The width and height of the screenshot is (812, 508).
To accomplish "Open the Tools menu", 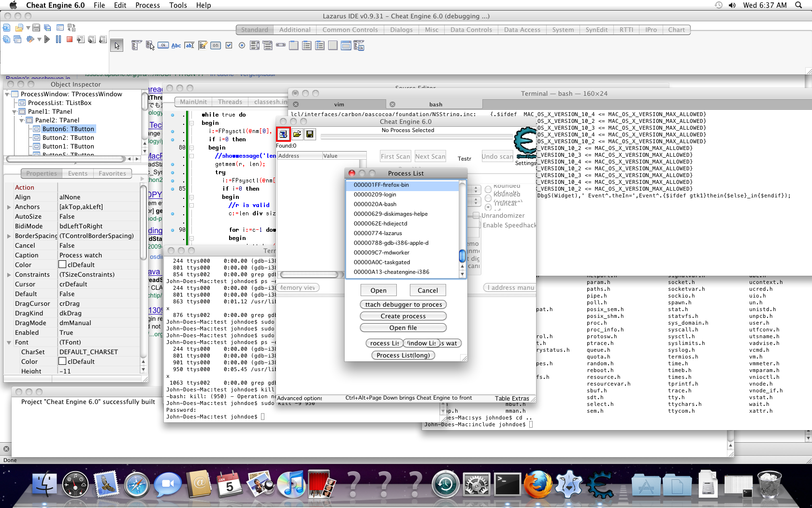I will click(178, 5).
